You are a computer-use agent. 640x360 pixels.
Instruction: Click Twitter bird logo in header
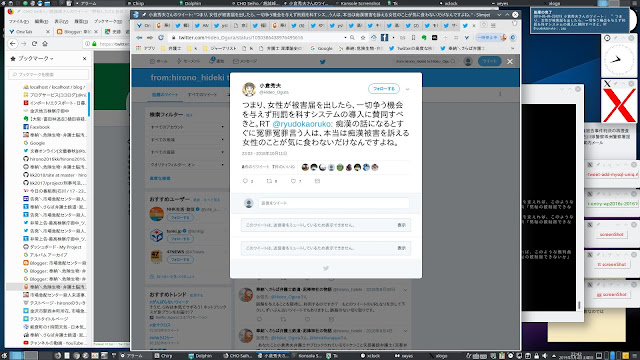(x=322, y=62)
